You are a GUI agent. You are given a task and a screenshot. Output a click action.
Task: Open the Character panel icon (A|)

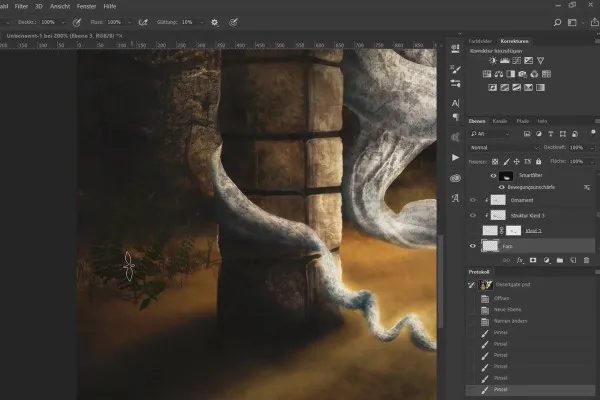click(455, 103)
